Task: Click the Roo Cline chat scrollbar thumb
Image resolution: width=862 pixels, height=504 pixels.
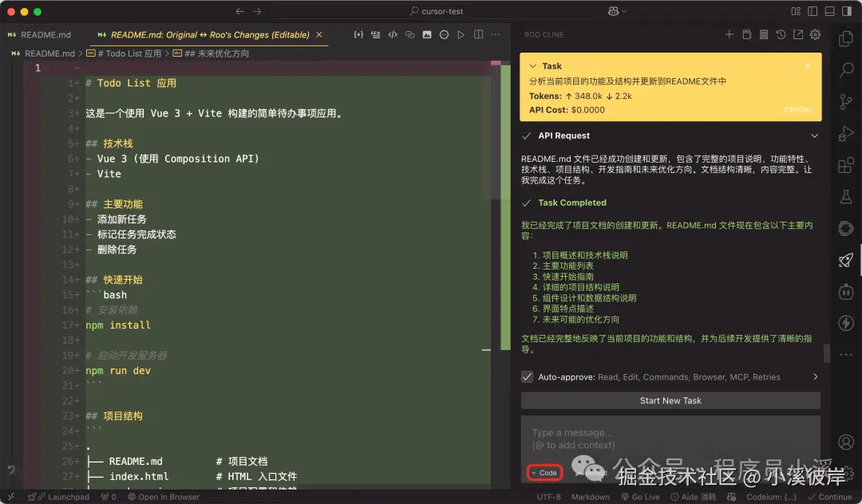Action: (x=826, y=353)
